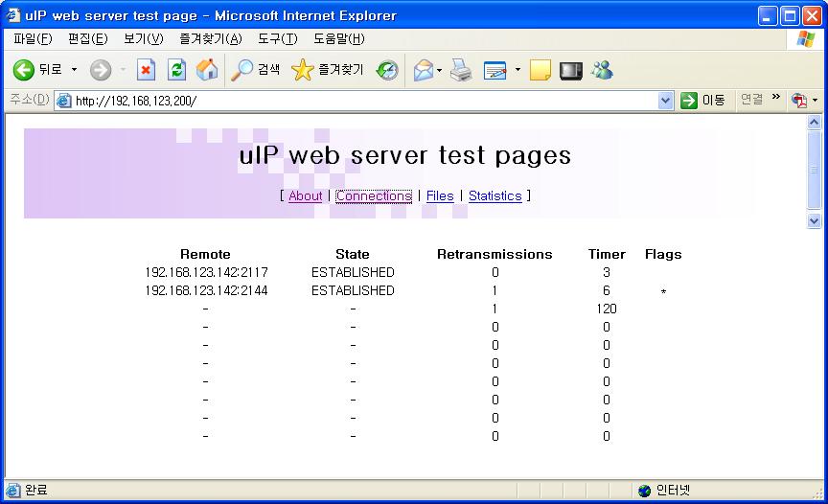Image resolution: width=828 pixels, height=504 pixels.
Task: Go to the Home page icon
Action: [x=207, y=70]
